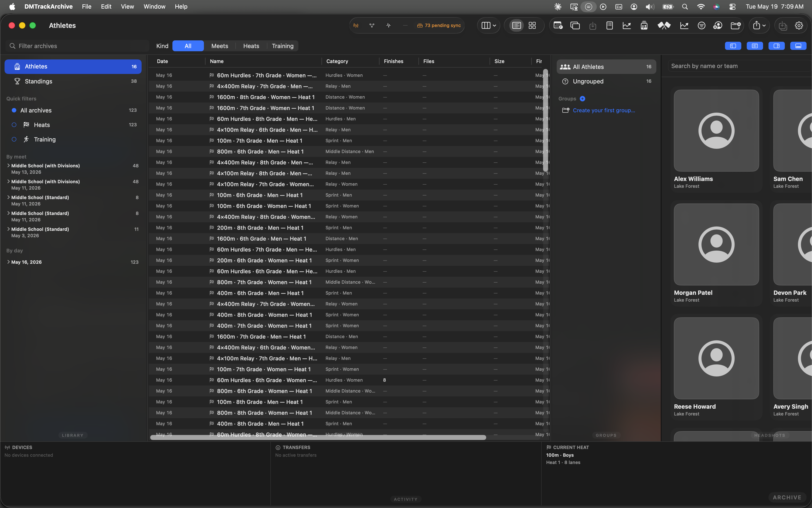
Task: Open the share export dropdown
Action: point(759,26)
